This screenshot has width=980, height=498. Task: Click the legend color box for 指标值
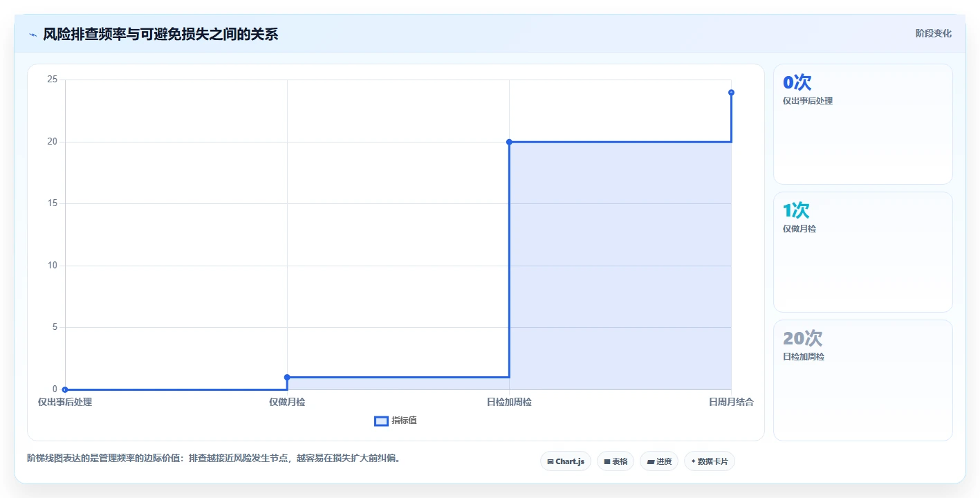(381, 421)
